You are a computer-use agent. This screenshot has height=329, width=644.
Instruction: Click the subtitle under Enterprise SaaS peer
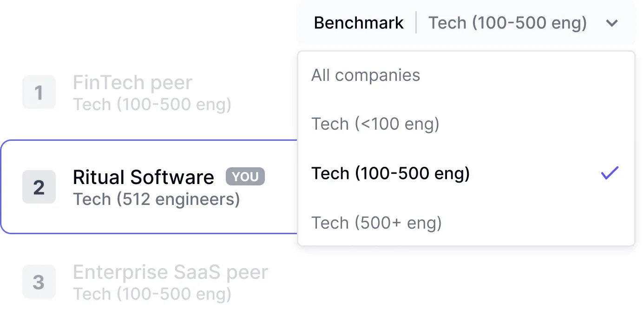tap(152, 294)
